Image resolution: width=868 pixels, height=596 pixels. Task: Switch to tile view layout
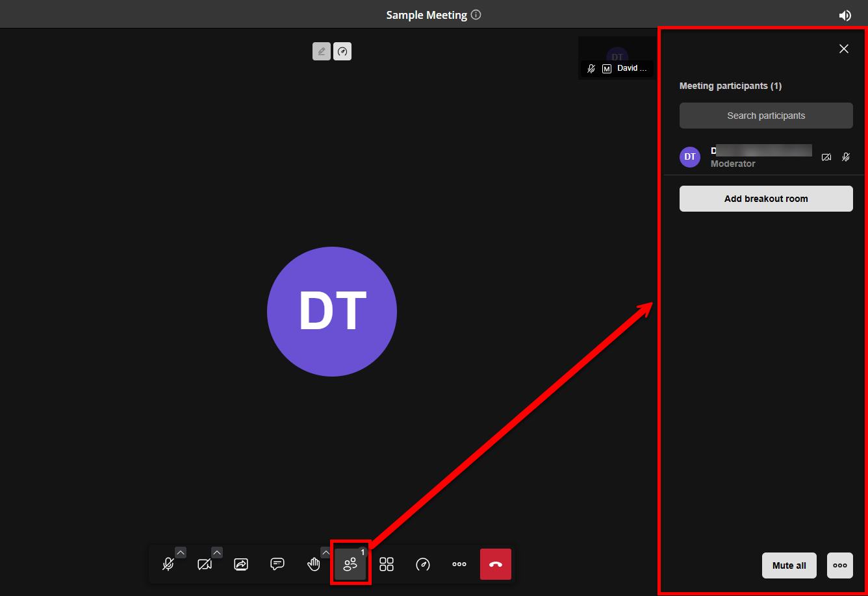(x=387, y=564)
